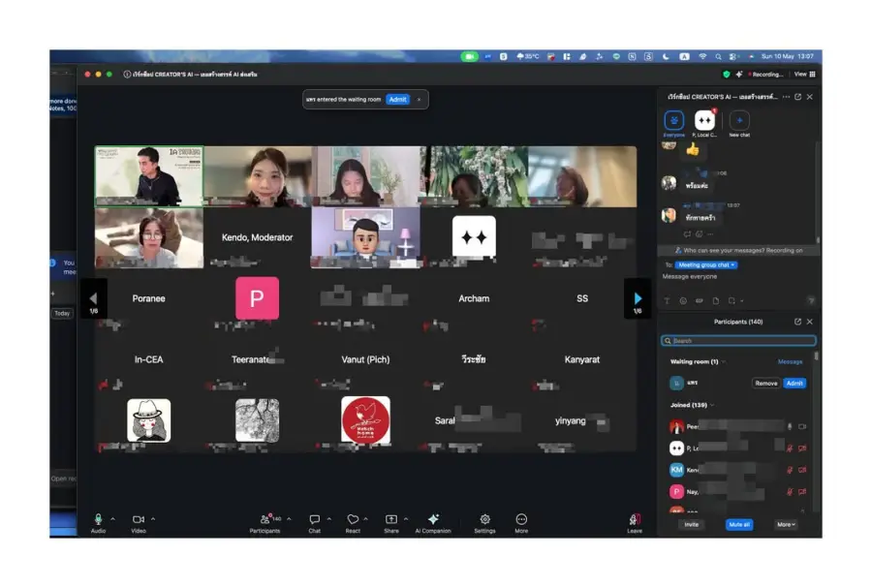The width and height of the screenshot is (872, 588).
Task: Unmute the Nay participant microphone
Action: pyautogui.click(x=790, y=491)
